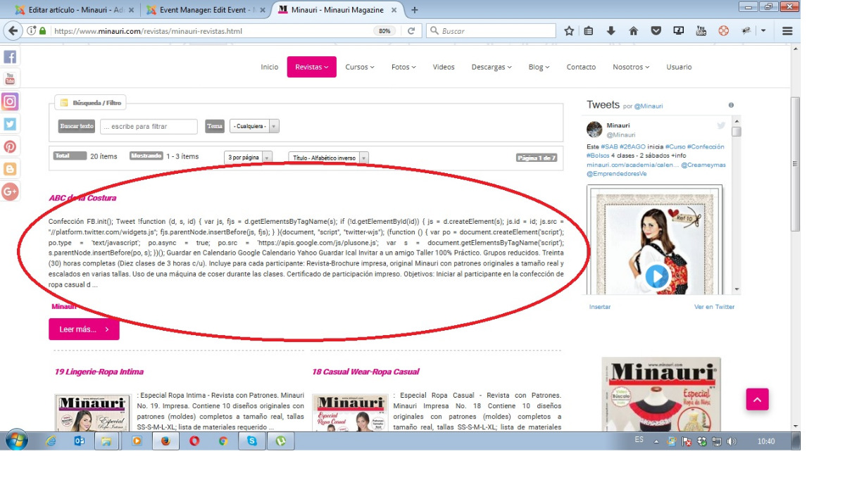The width and height of the screenshot is (845, 504).
Task: Expand the Descargas menu
Action: (x=492, y=67)
